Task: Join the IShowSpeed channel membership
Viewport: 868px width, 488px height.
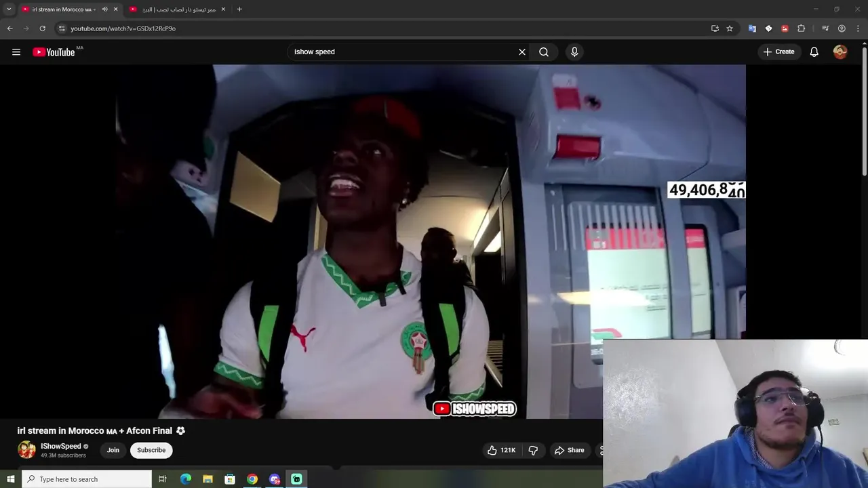Action: [x=113, y=450]
